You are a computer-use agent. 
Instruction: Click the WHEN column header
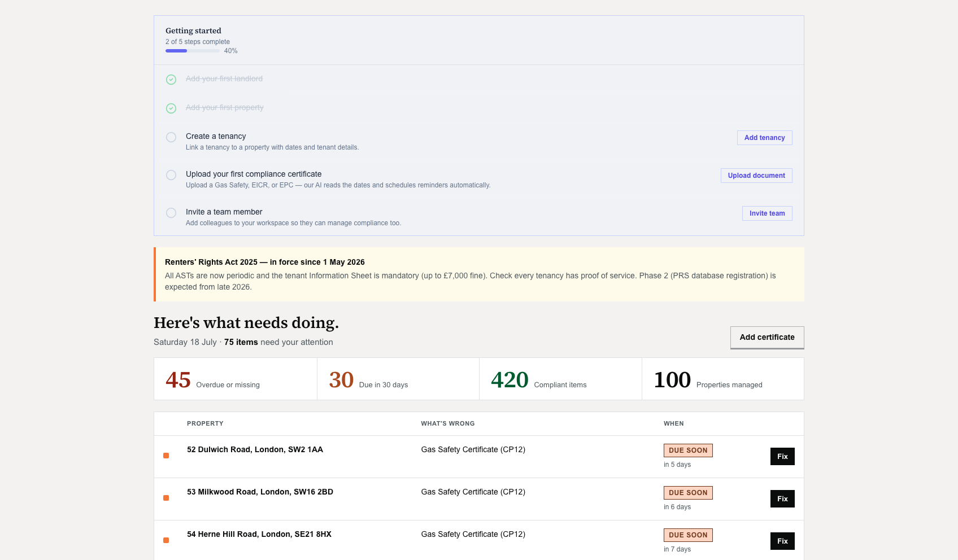click(674, 423)
